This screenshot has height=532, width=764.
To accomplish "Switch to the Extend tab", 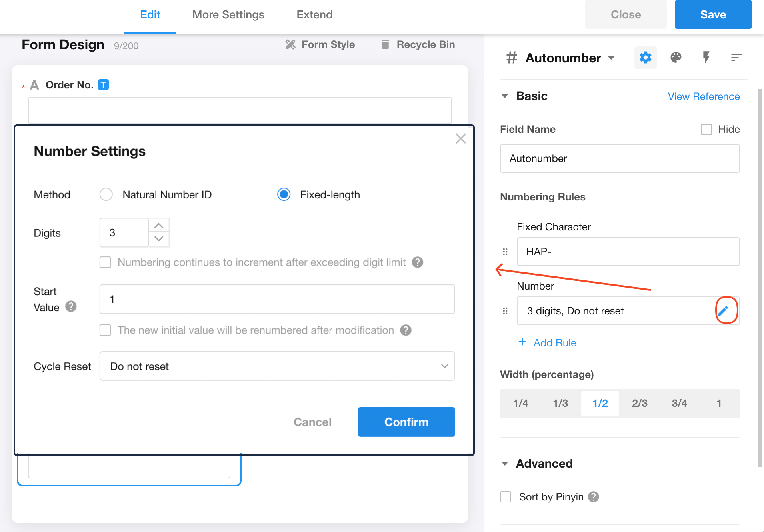I will (314, 15).
